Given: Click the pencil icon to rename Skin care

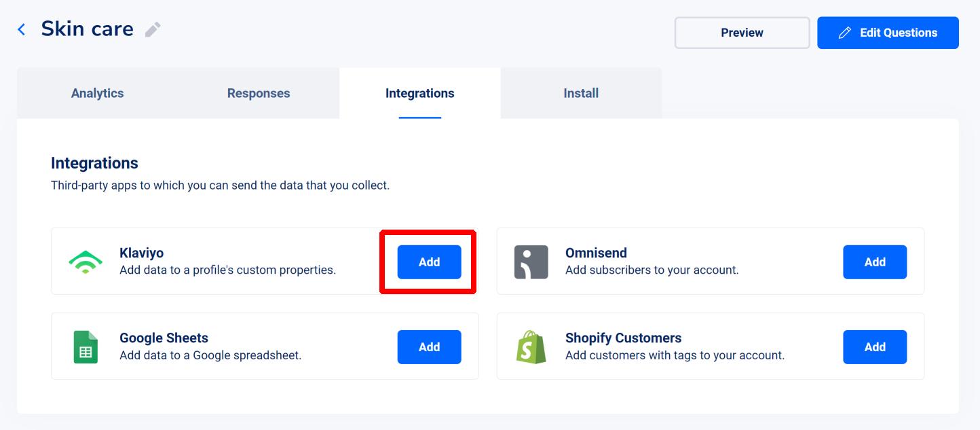Looking at the screenshot, I should (153, 29).
